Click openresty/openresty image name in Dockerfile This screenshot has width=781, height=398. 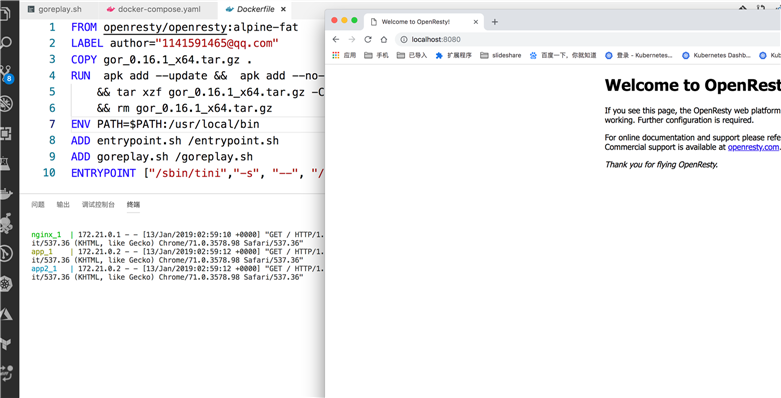(165, 27)
